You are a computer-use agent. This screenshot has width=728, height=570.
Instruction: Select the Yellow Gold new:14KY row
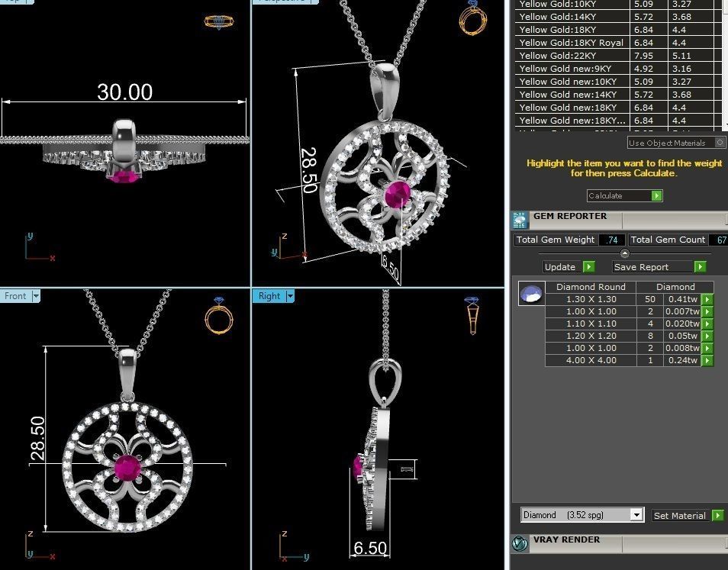(x=618, y=94)
